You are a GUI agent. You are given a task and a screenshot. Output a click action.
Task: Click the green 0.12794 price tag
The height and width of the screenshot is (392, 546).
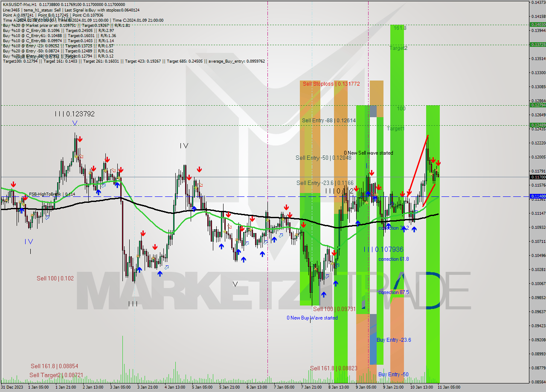(537, 105)
